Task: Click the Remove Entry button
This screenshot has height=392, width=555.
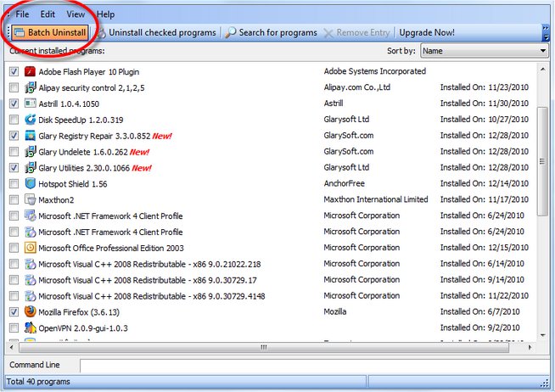Action: [356, 32]
